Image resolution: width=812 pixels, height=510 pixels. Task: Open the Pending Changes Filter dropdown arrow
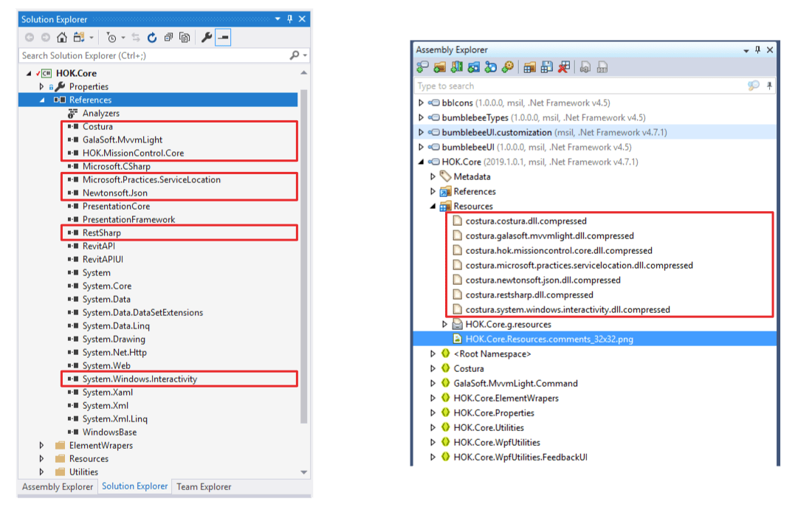tap(123, 38)
